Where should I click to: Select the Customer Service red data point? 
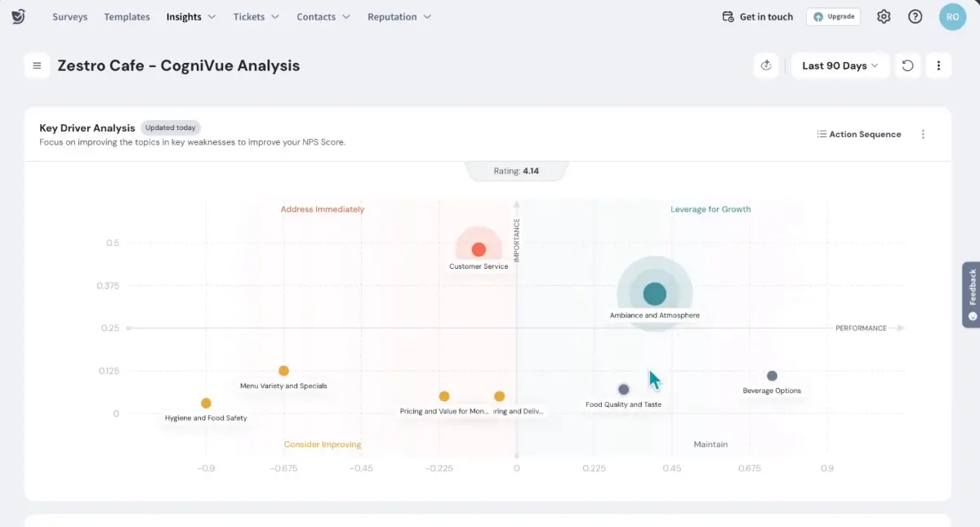479,249
